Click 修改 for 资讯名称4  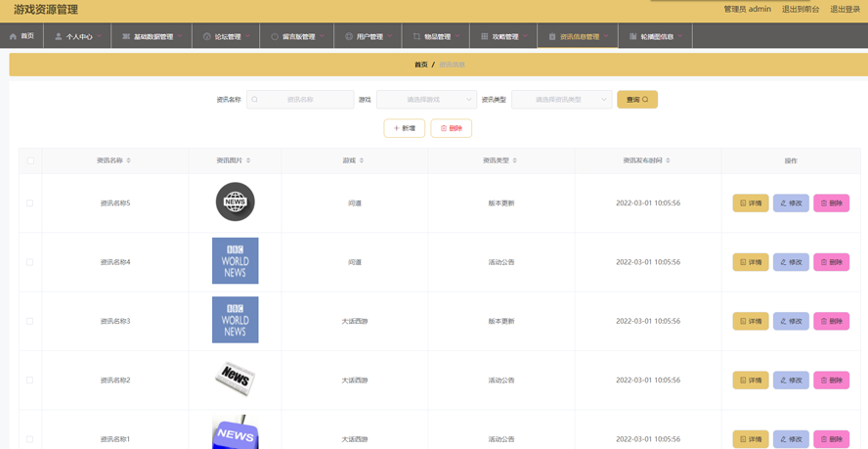tap(791, 262)
